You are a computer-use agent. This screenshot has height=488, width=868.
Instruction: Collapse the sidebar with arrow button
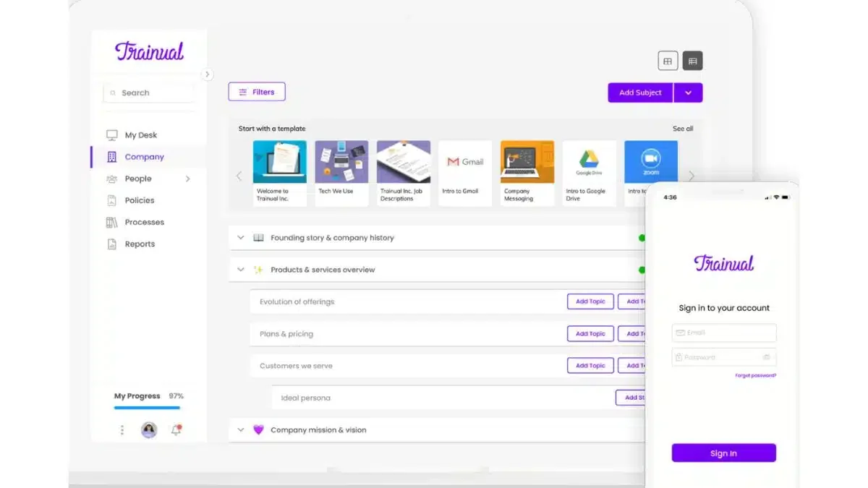[207, 74]
